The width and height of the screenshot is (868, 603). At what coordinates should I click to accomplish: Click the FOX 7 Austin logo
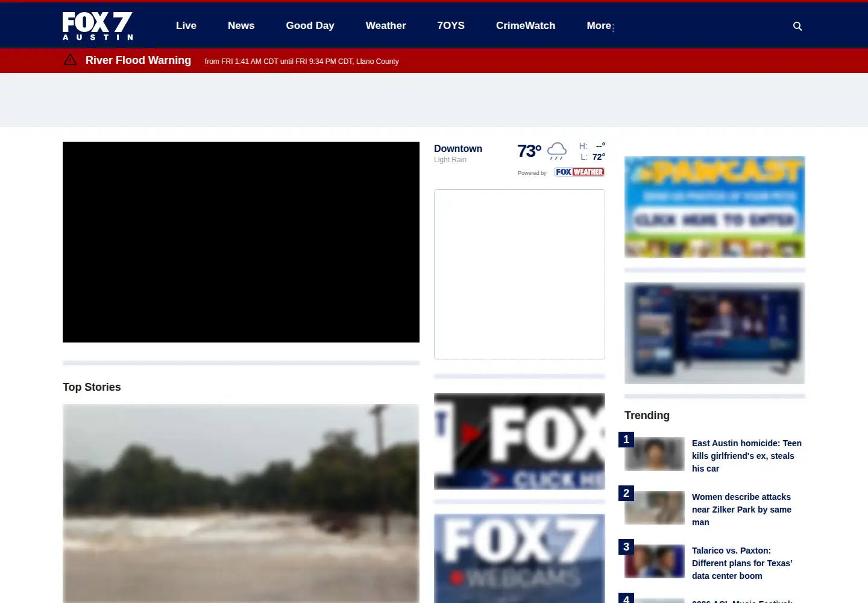click(x=98, y=26)
